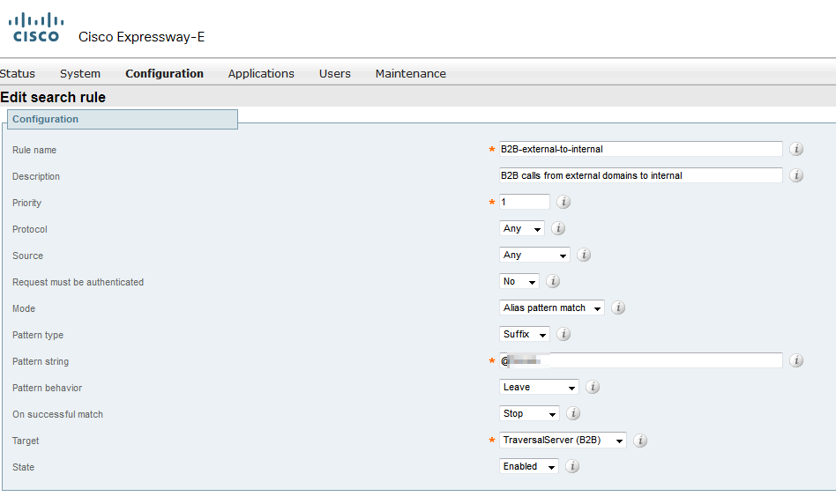836x504 pixels.
Task: Click the Description input field
Action: point(641,175)
